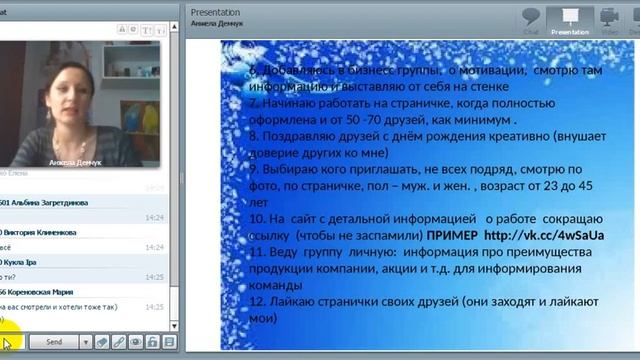Click the decrease text size 'T' icon
Screen dimensions: 640x360
pos(161,31)
